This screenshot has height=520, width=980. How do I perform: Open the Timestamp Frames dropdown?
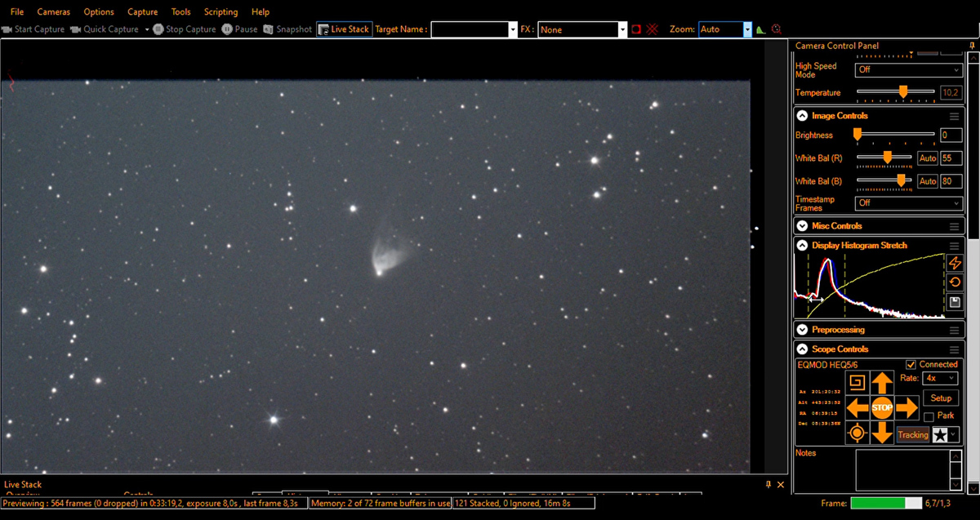(x=910, y=203)
